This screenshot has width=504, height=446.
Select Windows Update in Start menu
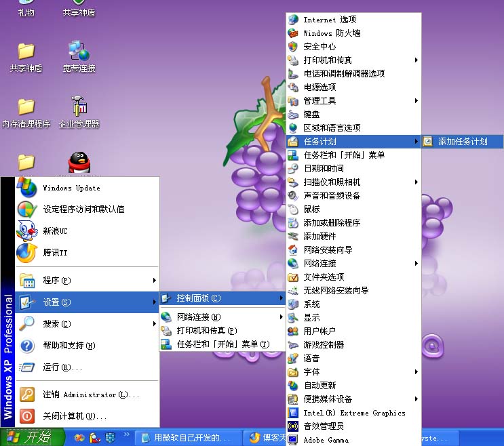point(87,188)
